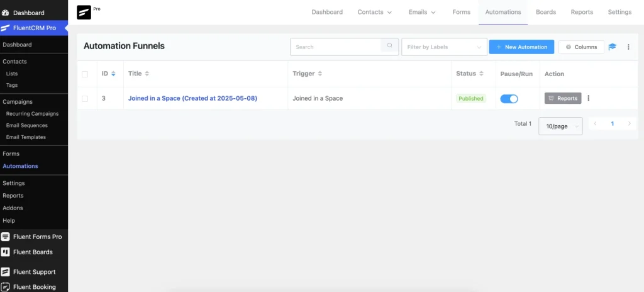Sort by the Title column arrows
Viewport: 644px width, 292px height.
(x=147, y=74)
